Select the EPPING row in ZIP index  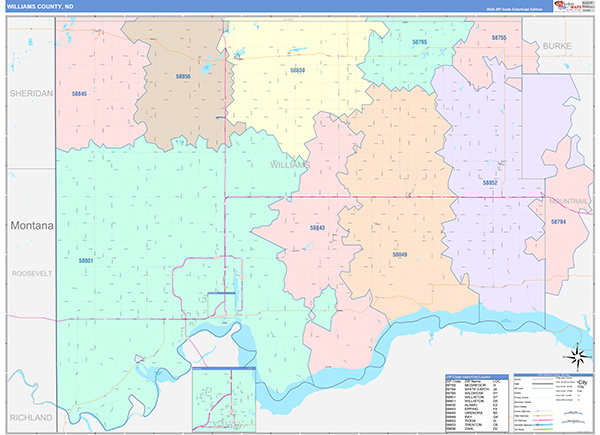coord(477,409)
